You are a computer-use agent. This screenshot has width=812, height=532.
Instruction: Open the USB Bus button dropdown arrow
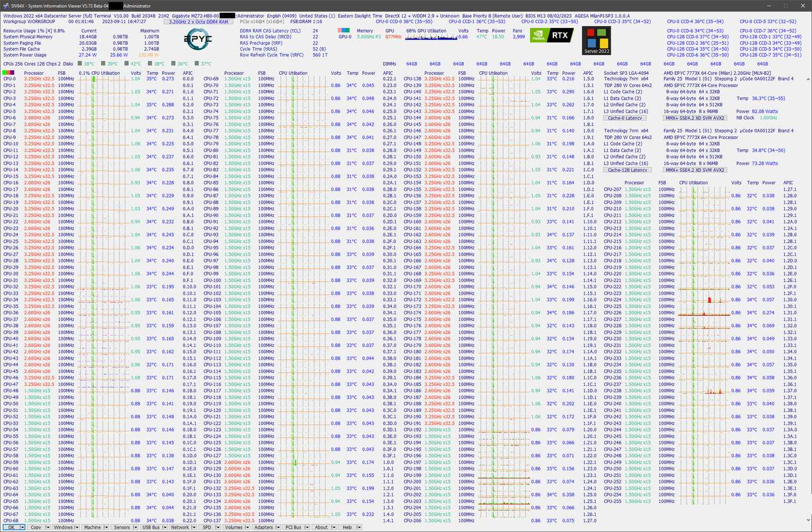pyautogui.click(x=164, y=527)
